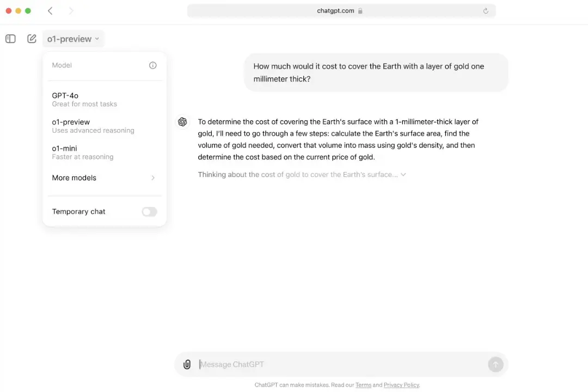Click the Model info icon
Viewport: 588px width, 392px height.
click(x=152, y=65)
